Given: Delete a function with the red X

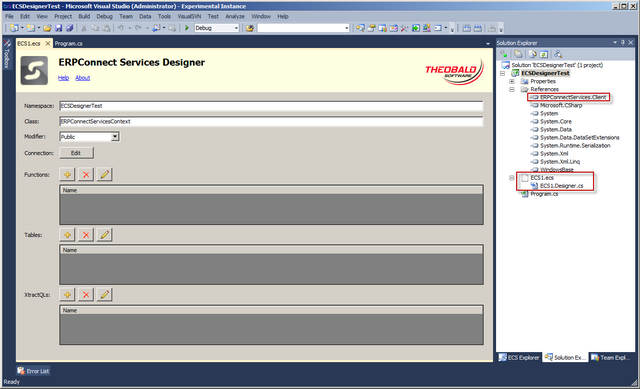Looking at the screenshot, I should (x=86, y=175).
